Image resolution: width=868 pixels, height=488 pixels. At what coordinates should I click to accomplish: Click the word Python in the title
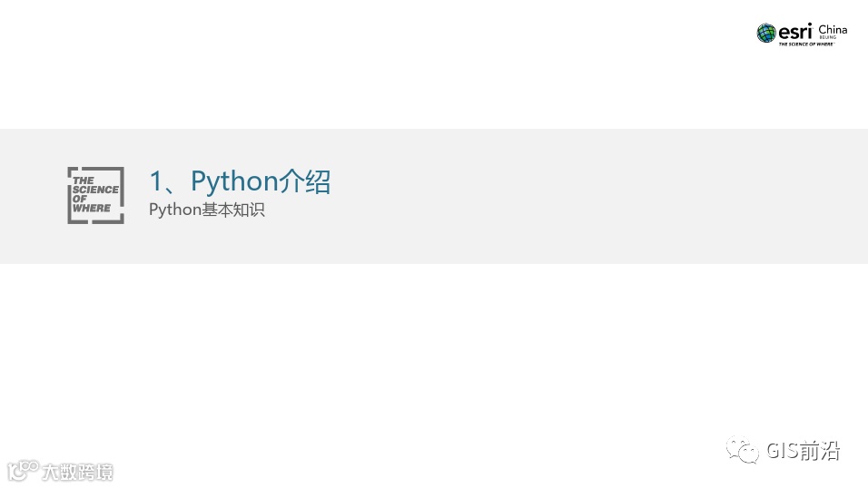coord(234,181)
